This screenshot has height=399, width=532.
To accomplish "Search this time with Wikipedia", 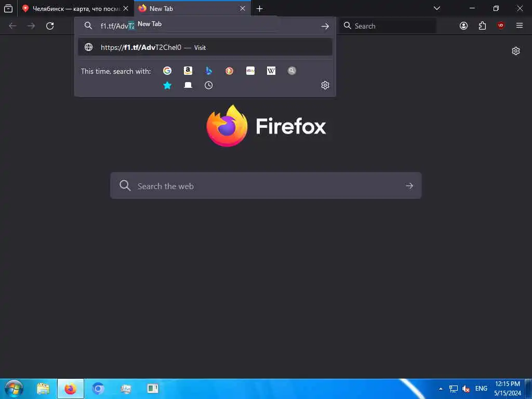I will coord(271,71).
